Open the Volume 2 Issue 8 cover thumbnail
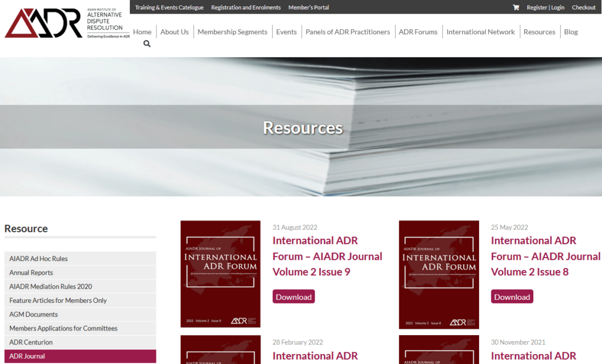 [x=439, y=274]
